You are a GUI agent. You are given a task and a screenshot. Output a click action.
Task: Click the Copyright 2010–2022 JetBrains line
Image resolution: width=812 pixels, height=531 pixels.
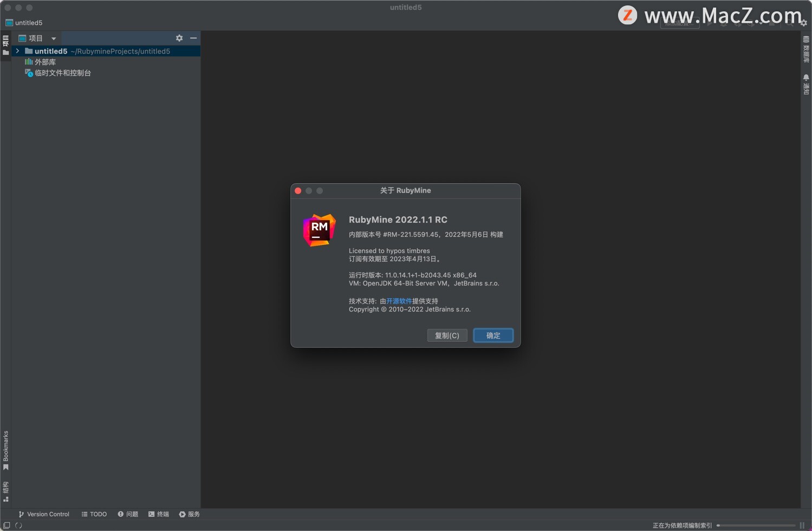tap(410, 309)
